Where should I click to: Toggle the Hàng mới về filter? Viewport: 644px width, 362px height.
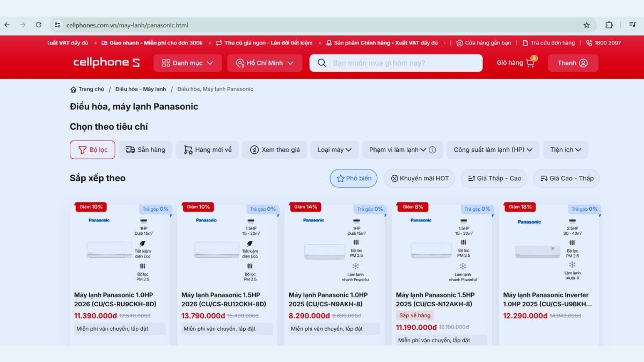207,150
